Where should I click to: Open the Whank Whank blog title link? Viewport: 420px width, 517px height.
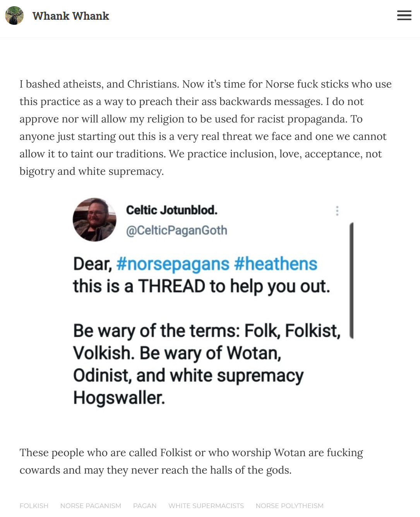click(x=71, y=16)
